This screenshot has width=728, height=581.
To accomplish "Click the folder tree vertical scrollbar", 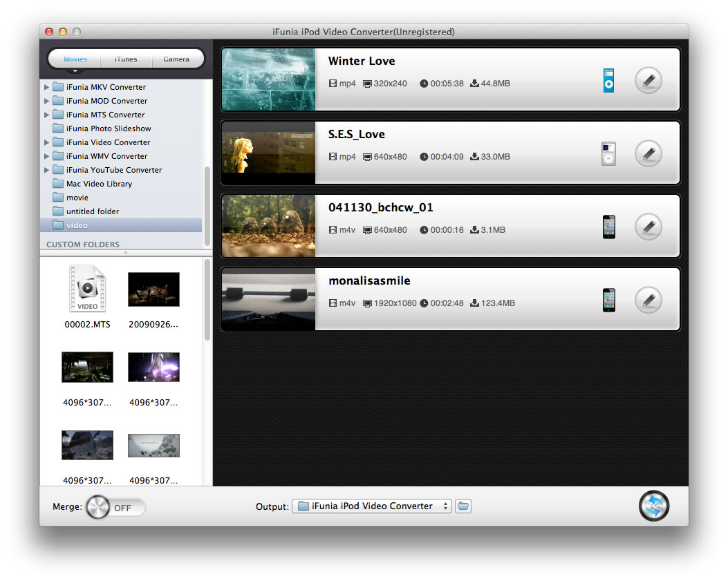I will 207,207.
